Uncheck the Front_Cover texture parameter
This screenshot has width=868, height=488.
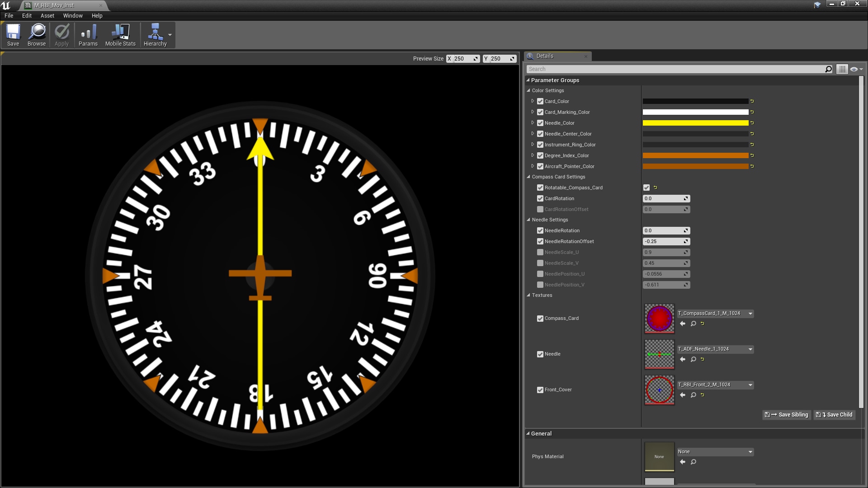pos(540,389)
